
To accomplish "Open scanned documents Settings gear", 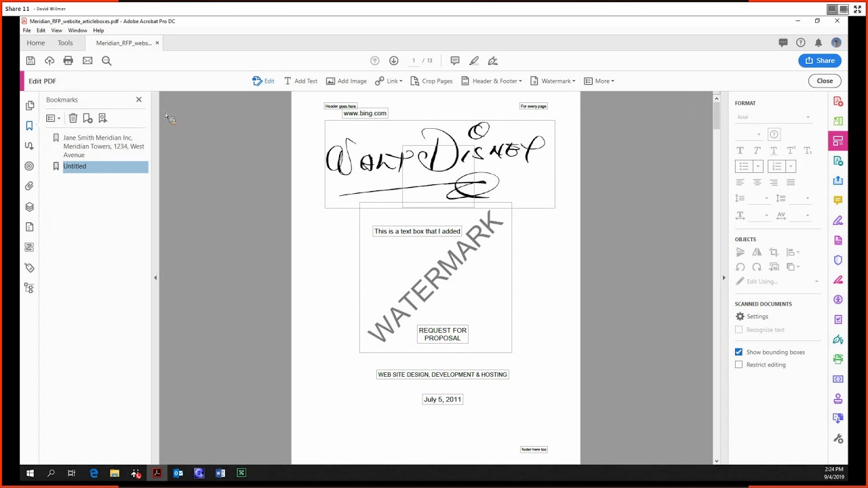I will pyautogui.click(x=752, y=317).
